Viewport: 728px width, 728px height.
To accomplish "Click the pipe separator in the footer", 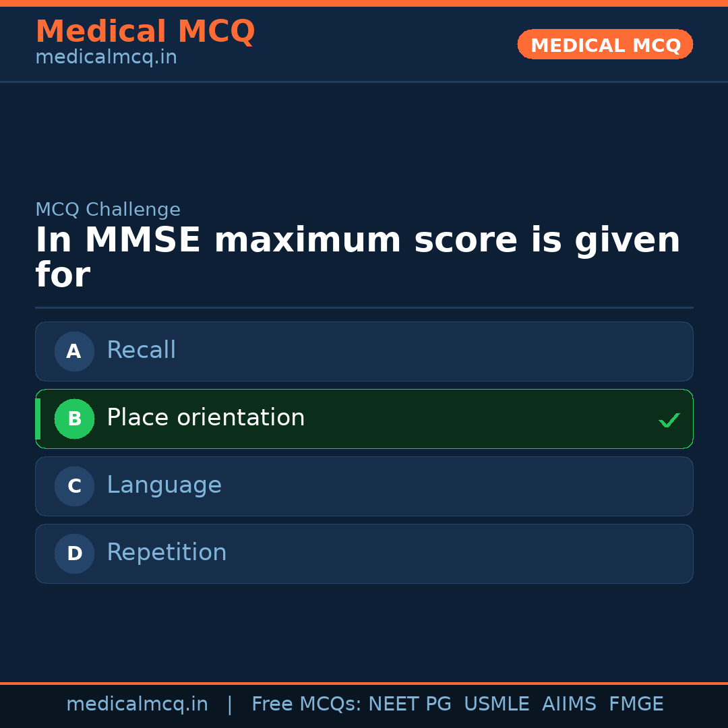I will click(229, 704).
